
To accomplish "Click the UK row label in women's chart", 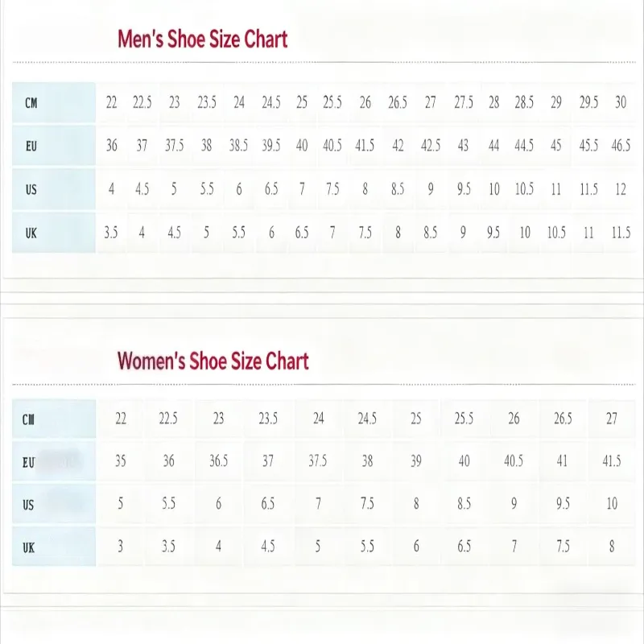I will tap(29, 547).
